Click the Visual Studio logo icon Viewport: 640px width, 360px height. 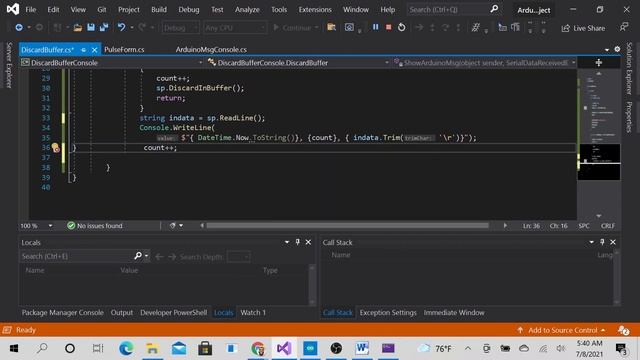click(x=13, y=9)
